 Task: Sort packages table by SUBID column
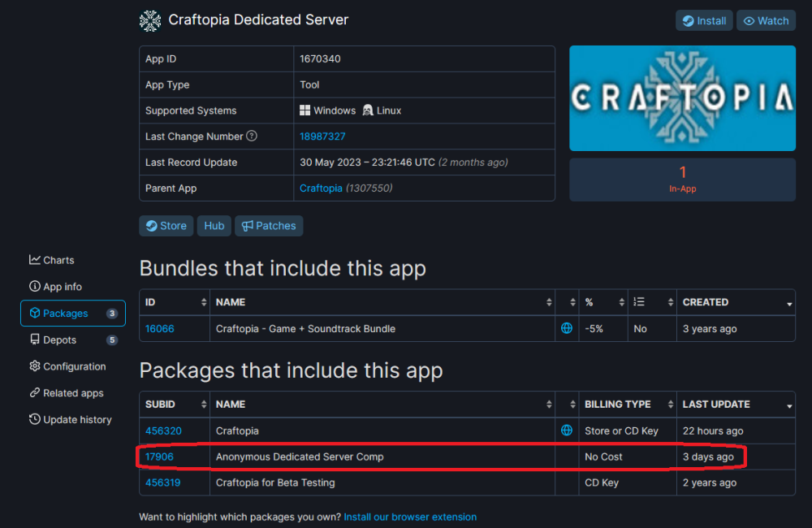point(175,405)
